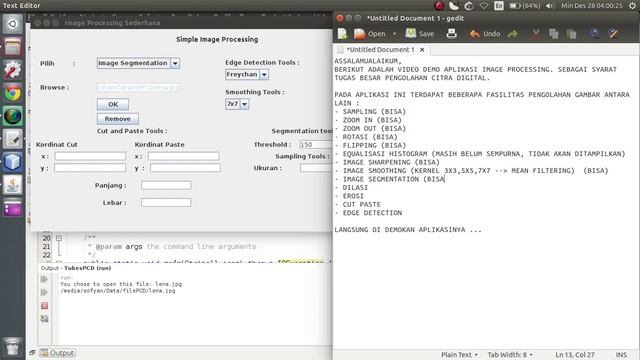Click the Kordinat Cut y field
The image size is (640, 360).
90,168
